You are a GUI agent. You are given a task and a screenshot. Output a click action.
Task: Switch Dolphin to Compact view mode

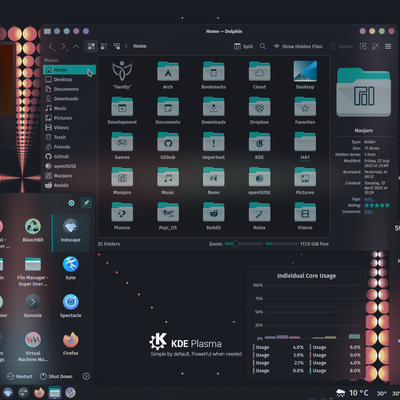click(x=104, y=46)
